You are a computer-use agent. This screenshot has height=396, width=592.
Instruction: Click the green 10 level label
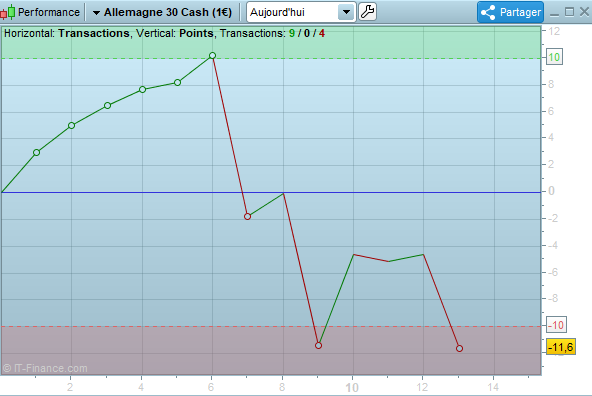coord(554,57)
